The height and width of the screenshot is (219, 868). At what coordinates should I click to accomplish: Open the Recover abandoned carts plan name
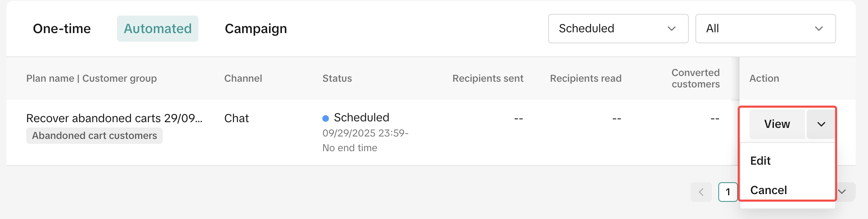[114, 118]
